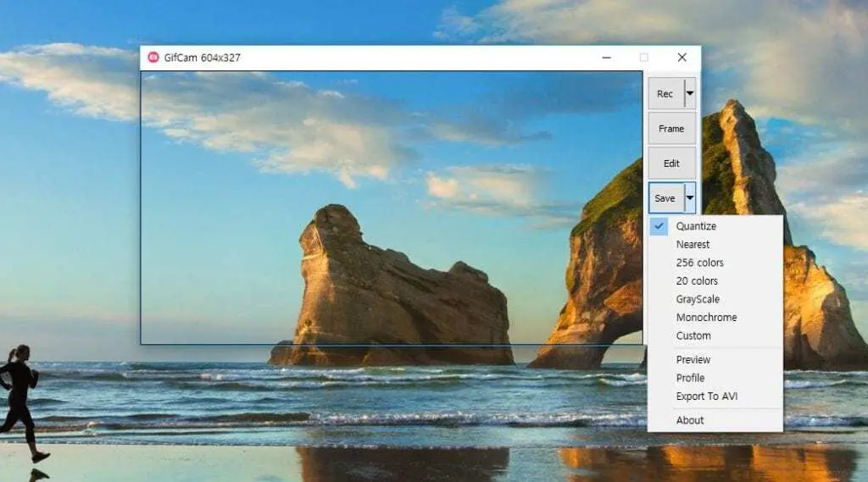Select GrayScale option
Screen dimensions: 868x482
[715, 299]
